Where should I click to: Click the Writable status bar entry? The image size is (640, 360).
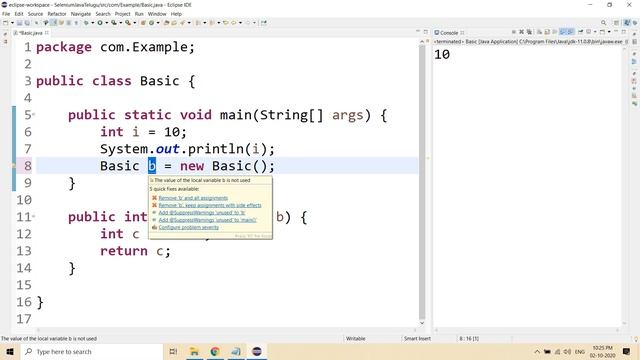click(356, 338)
